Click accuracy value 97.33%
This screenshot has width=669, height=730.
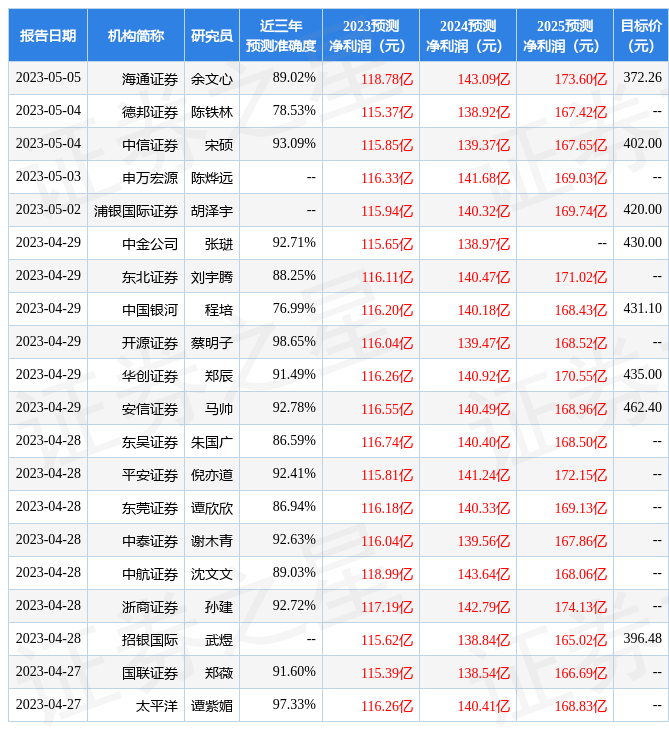294,705
